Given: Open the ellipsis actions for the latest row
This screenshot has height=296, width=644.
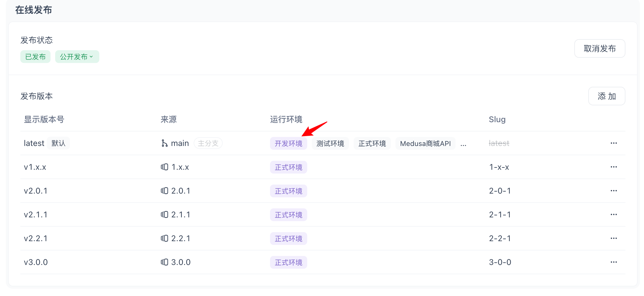Looking at the screenshot, I should pos(614,143).
